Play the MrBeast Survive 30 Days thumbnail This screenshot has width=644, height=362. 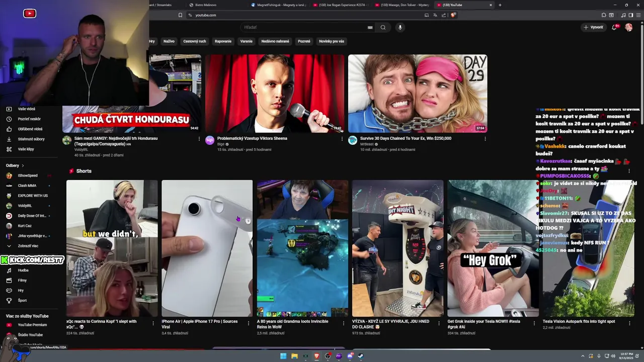click(x=418, y=94)
